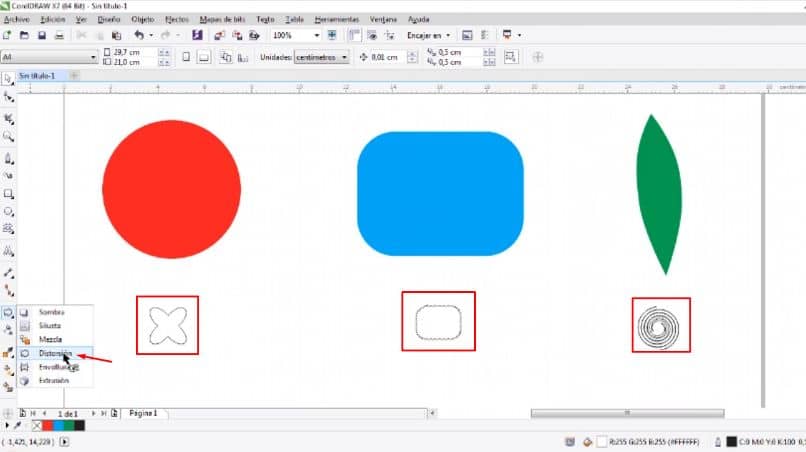Viewport: 806px width, 452px height.
Task: Add new document tab plus button
Action: [x=74, y=76]
